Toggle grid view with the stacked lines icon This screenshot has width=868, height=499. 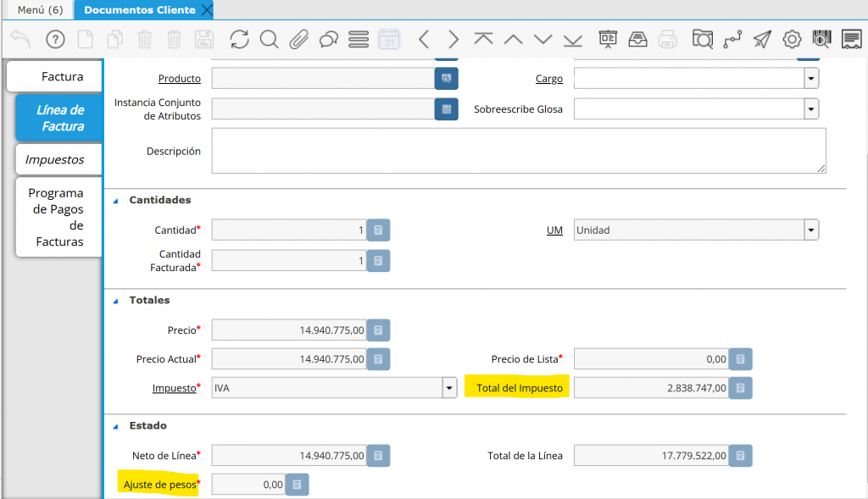coord(359,39)
